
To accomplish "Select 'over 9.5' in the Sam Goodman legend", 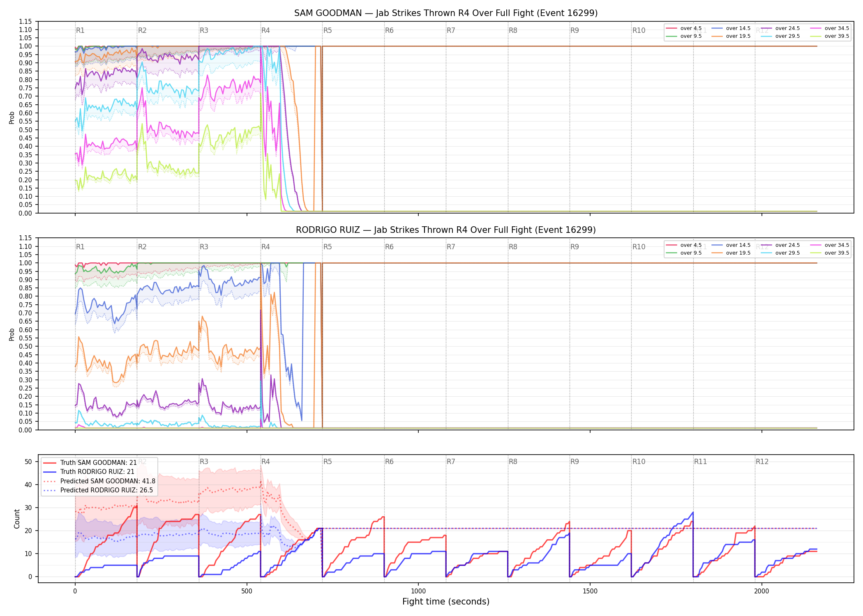I will [x=684, y=36].
